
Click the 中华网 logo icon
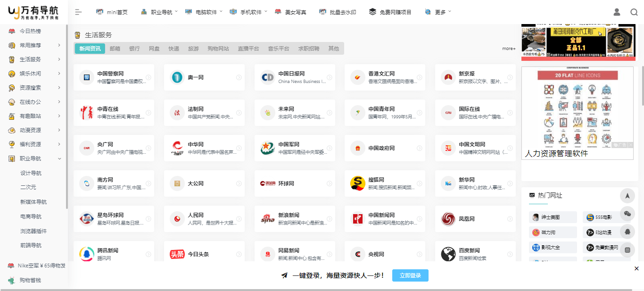(x=177, y=148)
